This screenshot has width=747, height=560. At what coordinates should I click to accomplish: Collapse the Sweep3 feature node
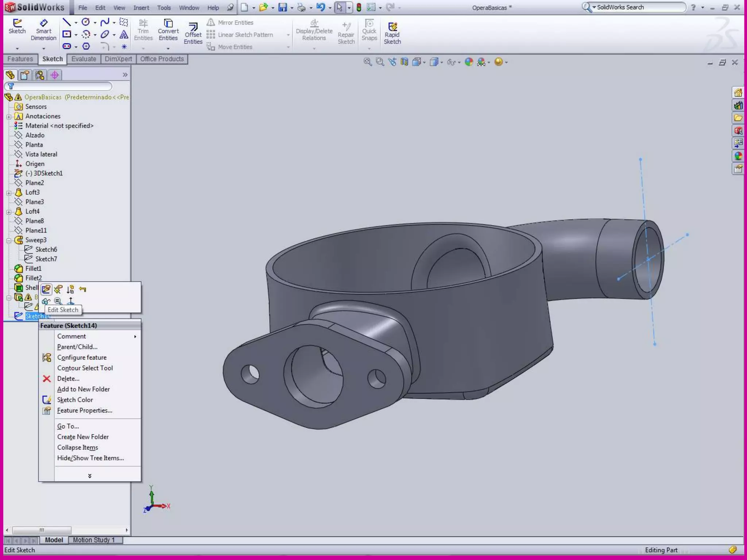pos(9,240)
